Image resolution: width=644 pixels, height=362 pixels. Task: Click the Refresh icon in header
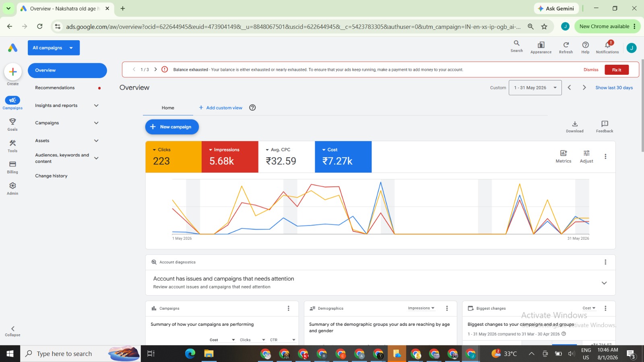coord(566,45)
